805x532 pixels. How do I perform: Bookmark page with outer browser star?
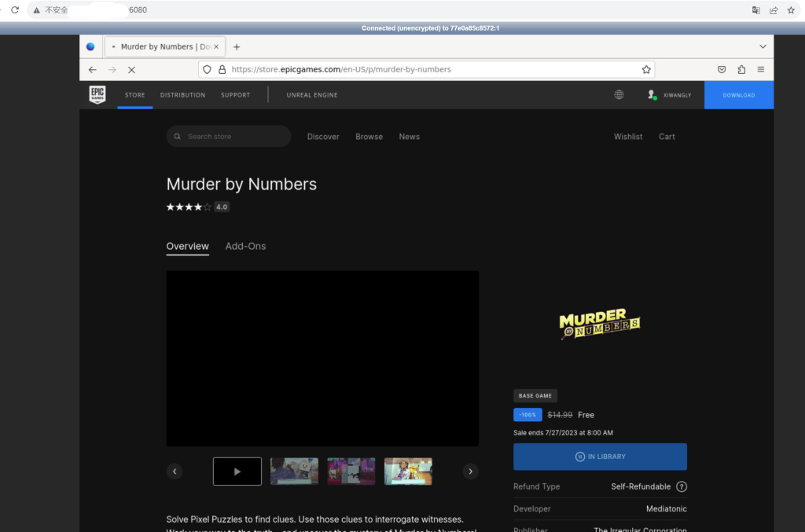[791, 9]
